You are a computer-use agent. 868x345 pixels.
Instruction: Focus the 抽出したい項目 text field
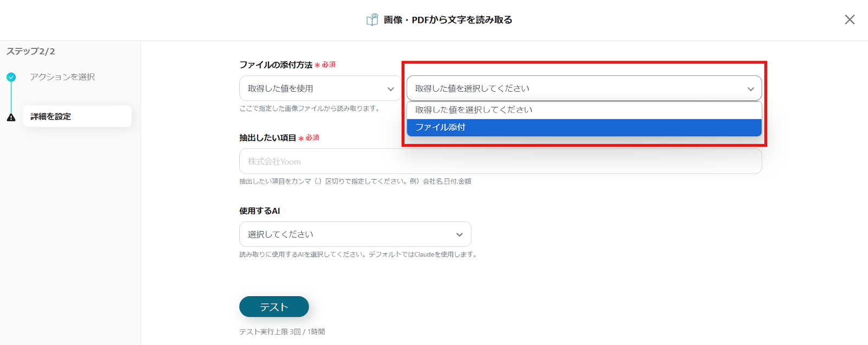pos(500,161)
